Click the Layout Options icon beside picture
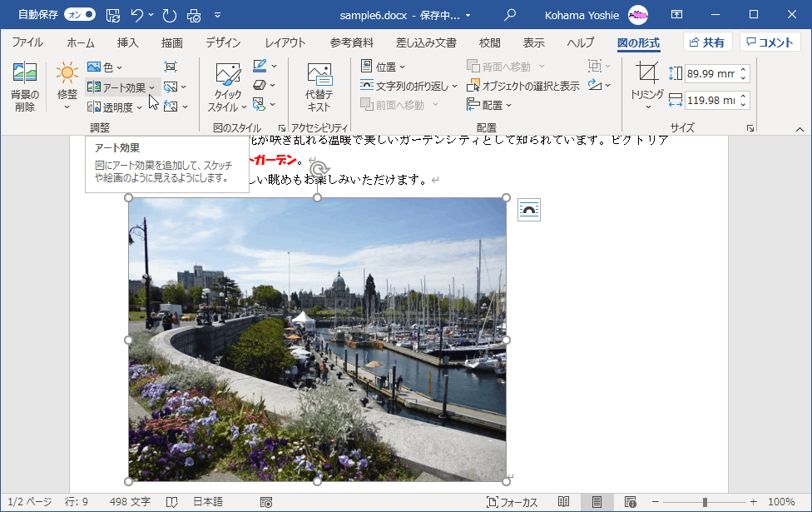Screen dimensions: 812x512 [x=529, y=210]
